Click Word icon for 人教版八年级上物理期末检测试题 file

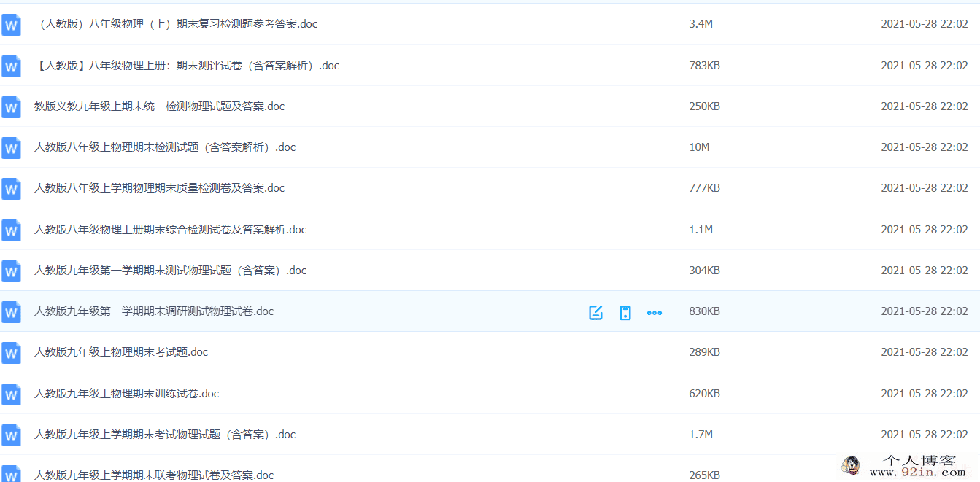pyautogui.click(x=11, y=147)
